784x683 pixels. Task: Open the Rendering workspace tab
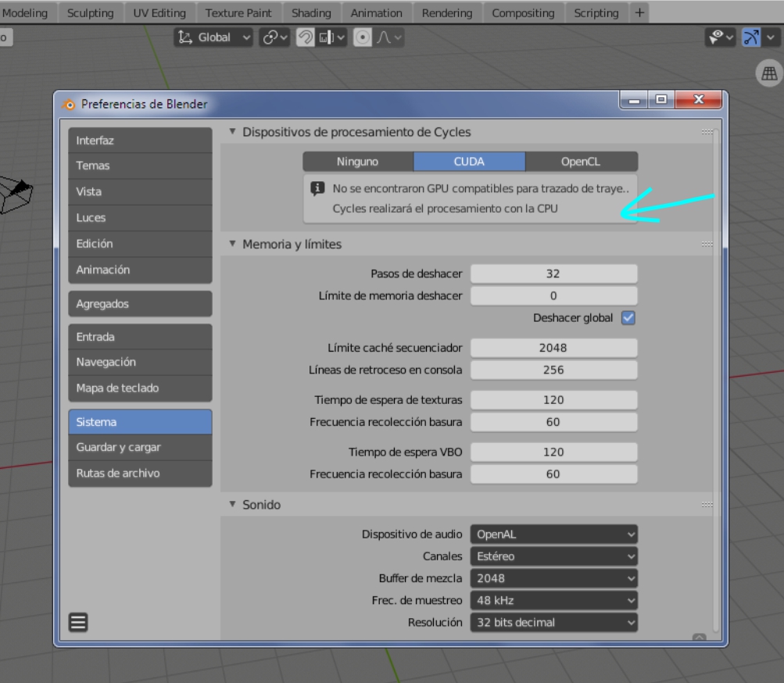[447, 13]
